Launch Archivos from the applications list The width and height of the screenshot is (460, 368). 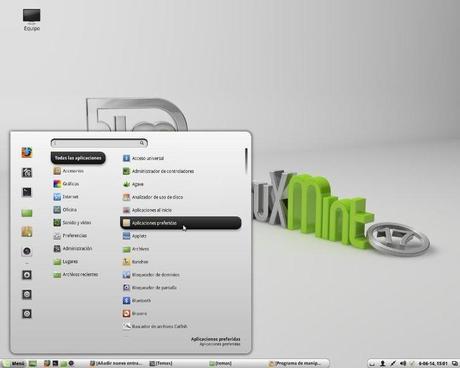136,249
